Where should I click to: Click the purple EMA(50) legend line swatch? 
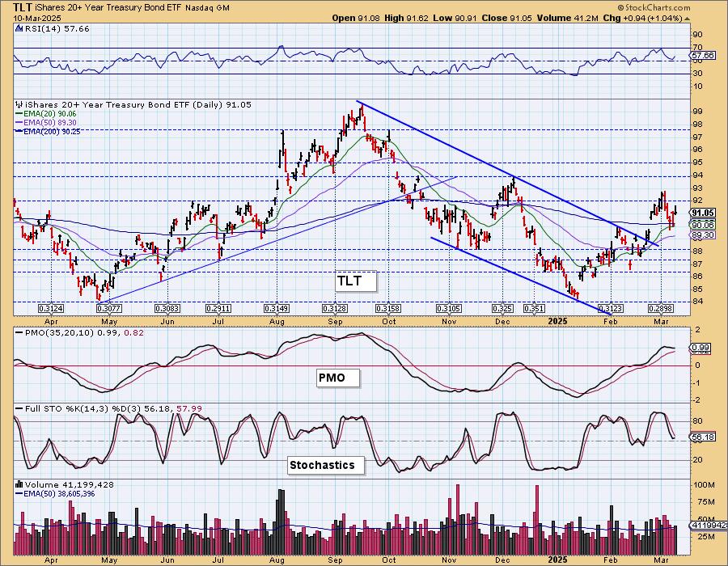(19, 122)
